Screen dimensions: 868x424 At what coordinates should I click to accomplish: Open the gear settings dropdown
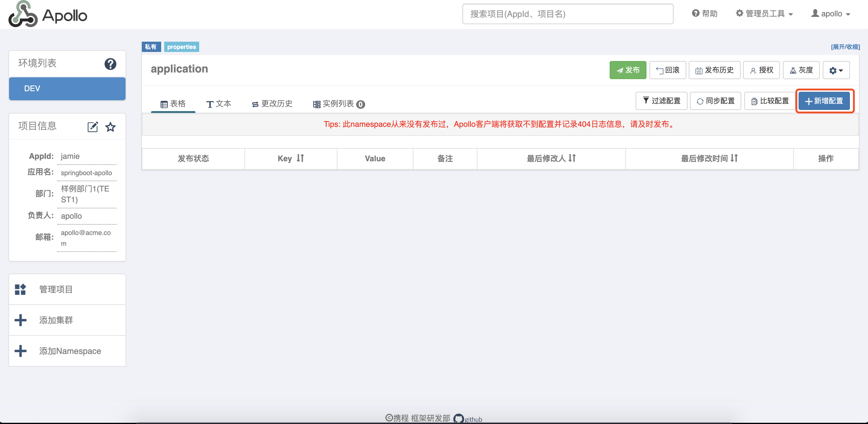click(x=836, y=70)
